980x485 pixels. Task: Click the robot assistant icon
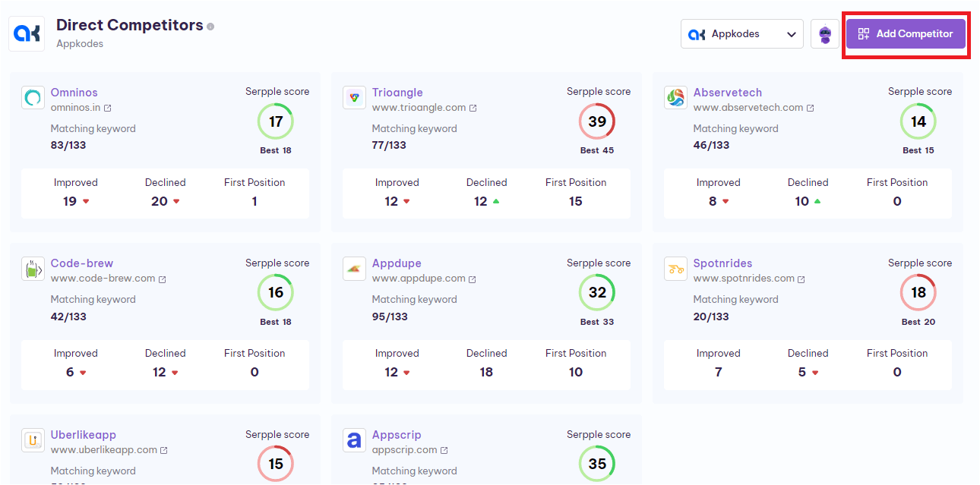[x=825, y=34]
